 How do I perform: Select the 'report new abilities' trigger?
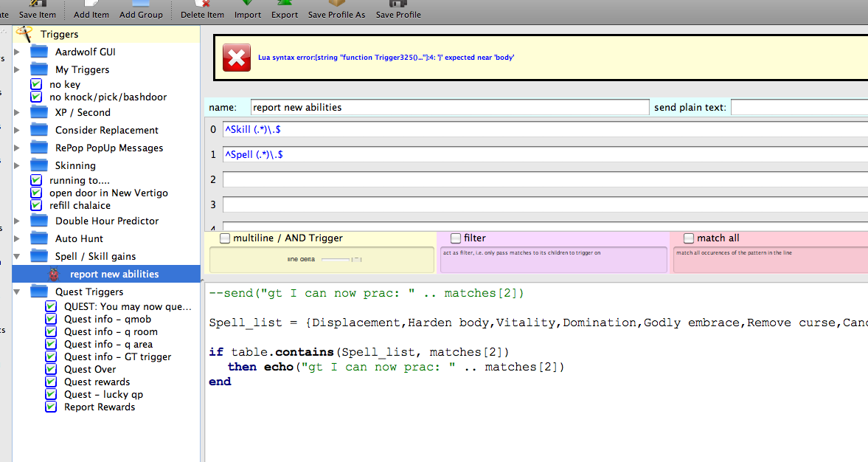114,275
